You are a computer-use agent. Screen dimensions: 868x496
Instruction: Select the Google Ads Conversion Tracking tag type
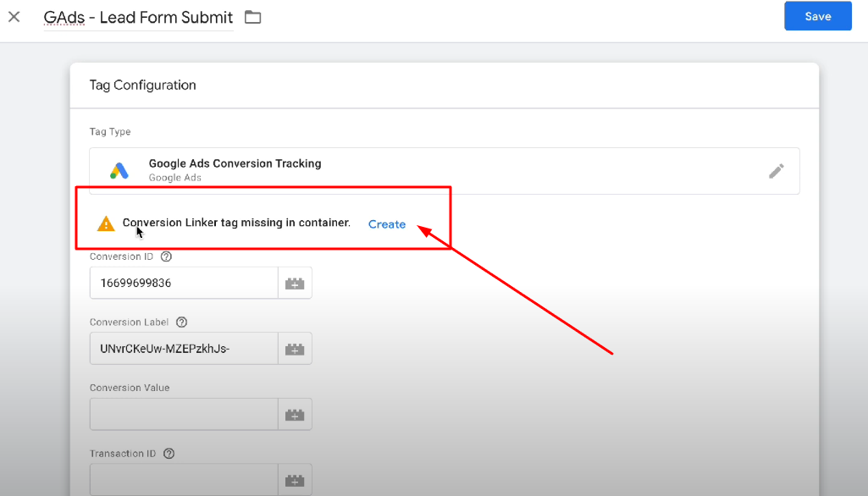[445, 170]
